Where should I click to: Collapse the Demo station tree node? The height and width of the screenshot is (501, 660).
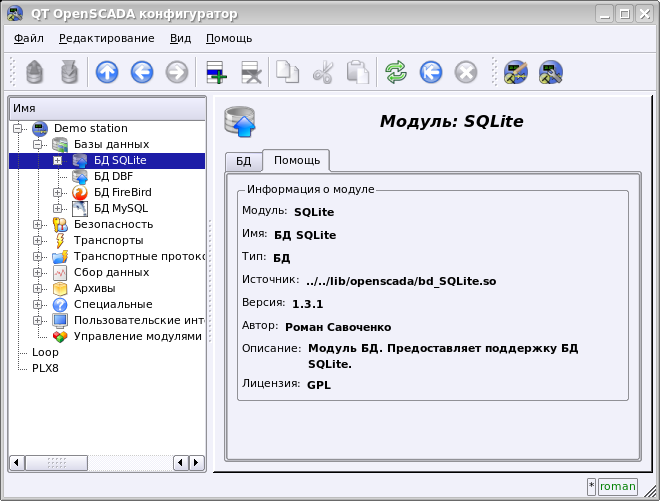(x=18, y=128)
